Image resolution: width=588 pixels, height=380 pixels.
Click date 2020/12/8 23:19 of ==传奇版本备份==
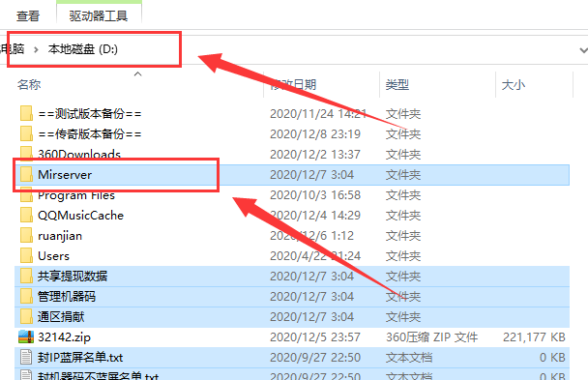click(315, 133)
